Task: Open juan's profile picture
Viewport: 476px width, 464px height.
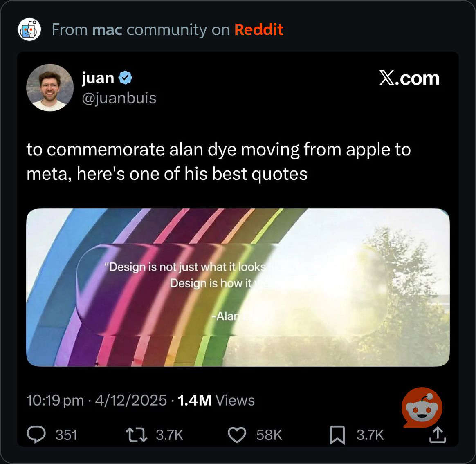Action: click(x=50, y=87)
